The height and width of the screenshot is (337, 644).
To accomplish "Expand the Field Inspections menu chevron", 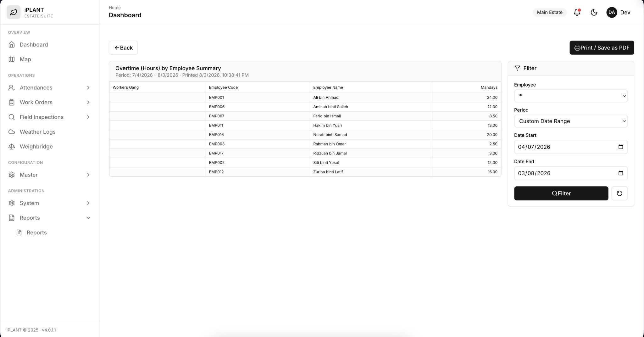I will [88, 117].
